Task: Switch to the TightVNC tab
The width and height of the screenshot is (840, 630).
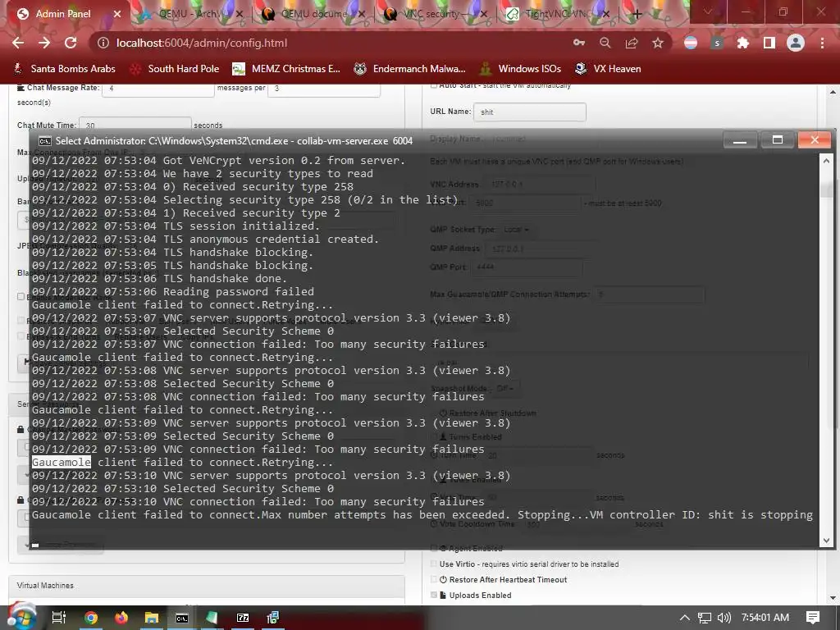Action: click(x=557, y=14)
